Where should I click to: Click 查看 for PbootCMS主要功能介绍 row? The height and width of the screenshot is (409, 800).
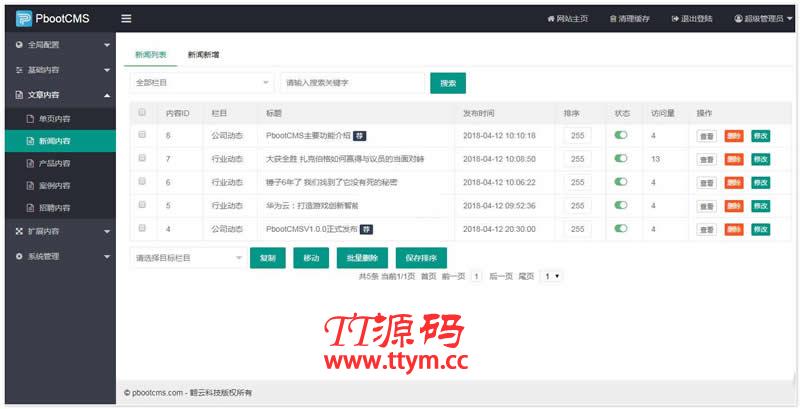[x=707, y=137]
